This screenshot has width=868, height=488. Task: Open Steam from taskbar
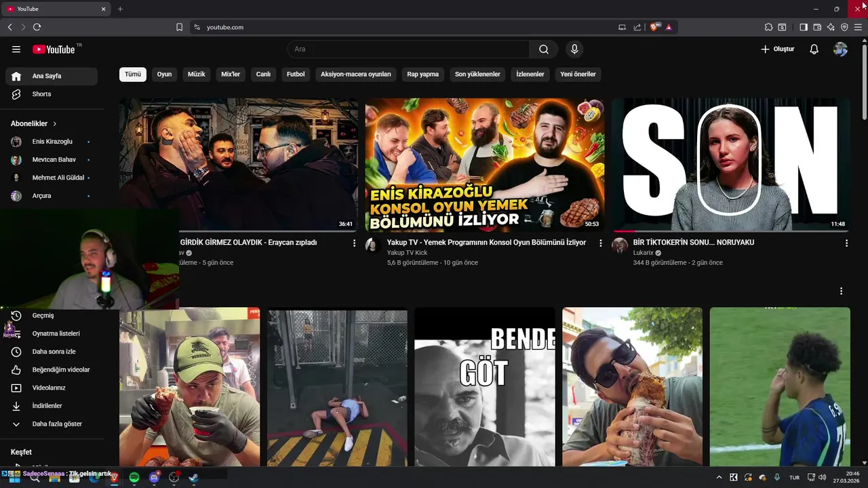pos(193,477)
